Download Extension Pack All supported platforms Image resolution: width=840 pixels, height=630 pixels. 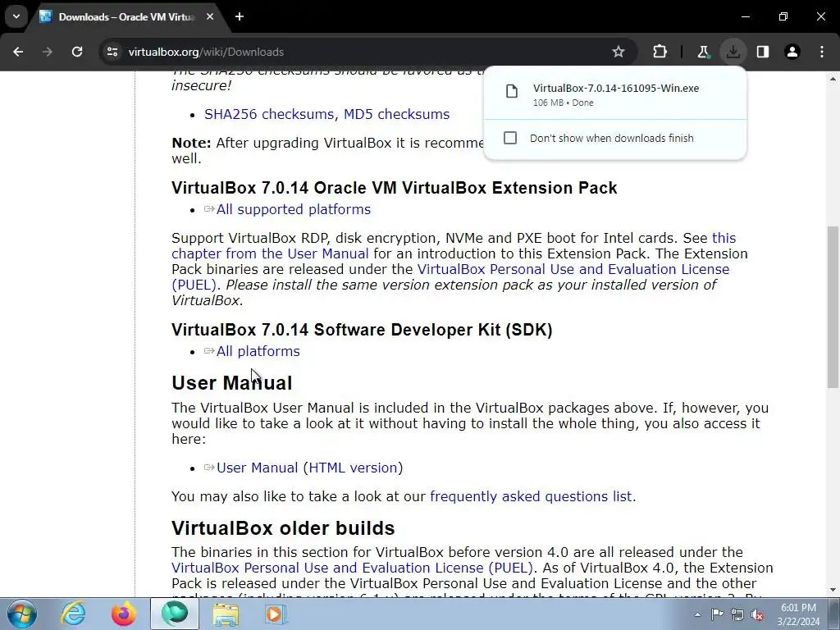293,209
